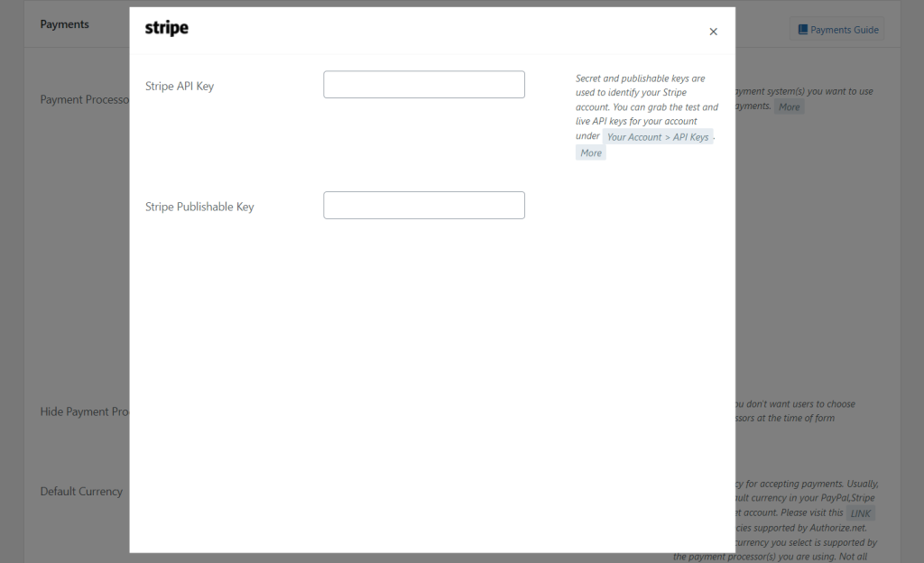The height and width of the screenshot is (563, 924).
Task: Click the Stripe Publishable Key label
Action: click(x=199, y=207)
